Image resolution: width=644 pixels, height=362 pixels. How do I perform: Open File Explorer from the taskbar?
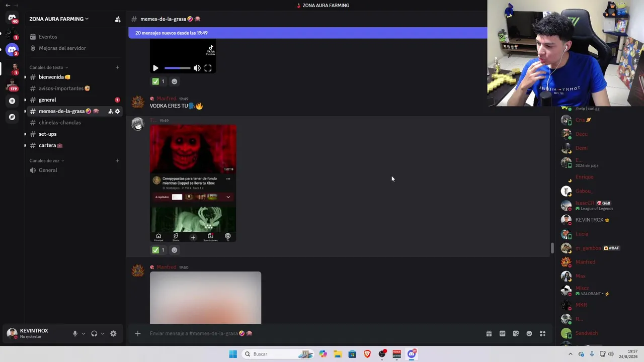pyautogui.click(x=338, y=354)
